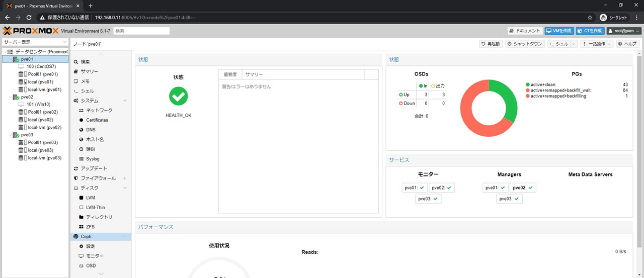Image resolution: width=644 pixels, height=278 pixels.
Task: Select the 100 (CentOS7) VM icon
Action: click(x=21, y=66)
